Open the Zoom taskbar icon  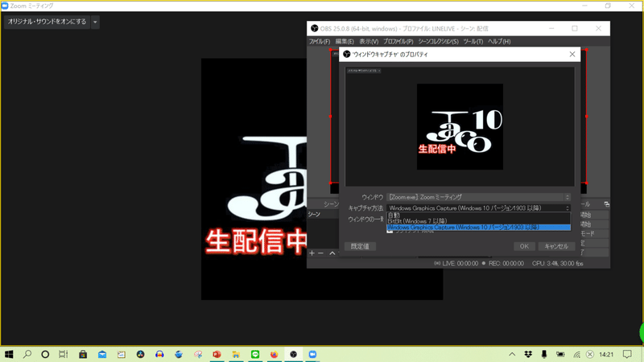point(312,354)
